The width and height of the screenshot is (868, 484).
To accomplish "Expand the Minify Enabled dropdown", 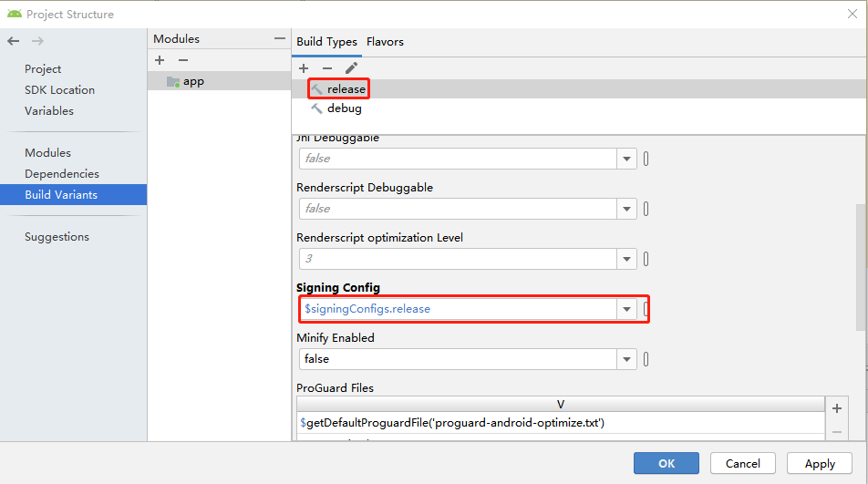I will (627, 359).
